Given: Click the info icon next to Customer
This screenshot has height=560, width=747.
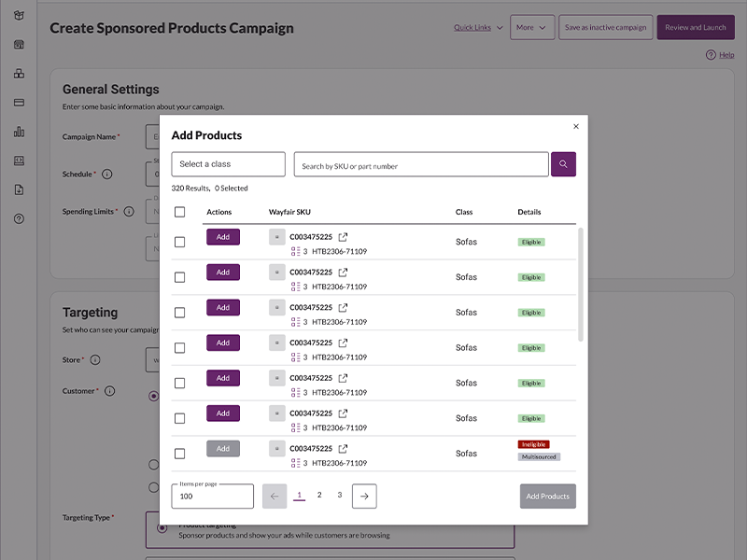Looking at the screenshot, I should pos(109,391).
